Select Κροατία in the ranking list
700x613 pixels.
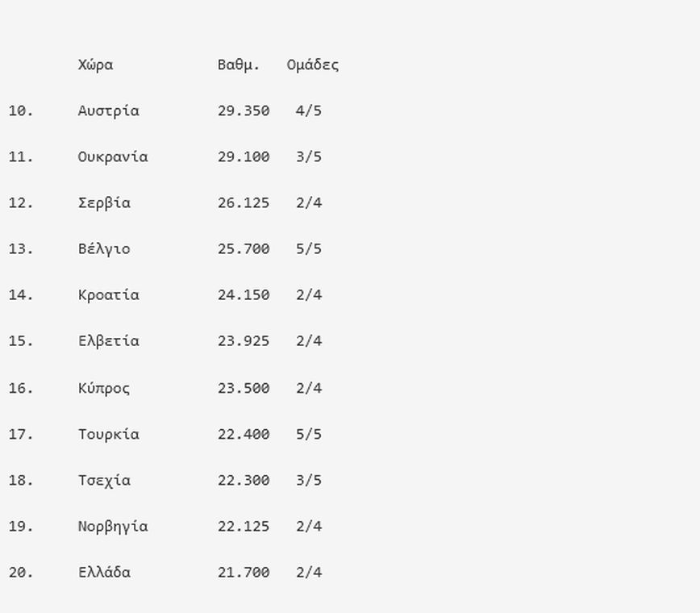click(x=108, y=295)
